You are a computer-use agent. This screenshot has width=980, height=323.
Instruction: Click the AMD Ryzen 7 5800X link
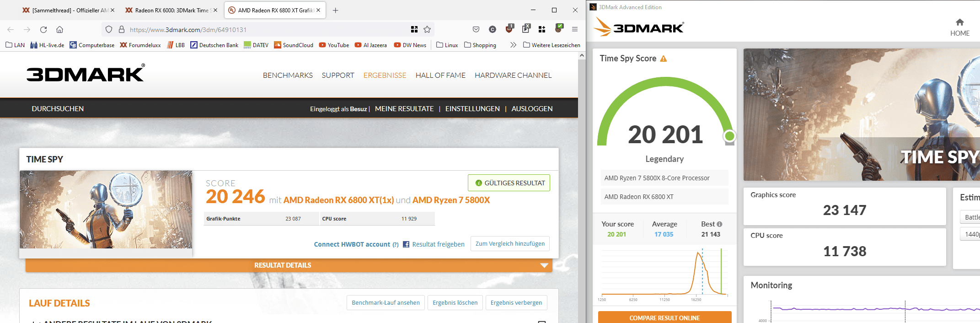click(451, 200)
